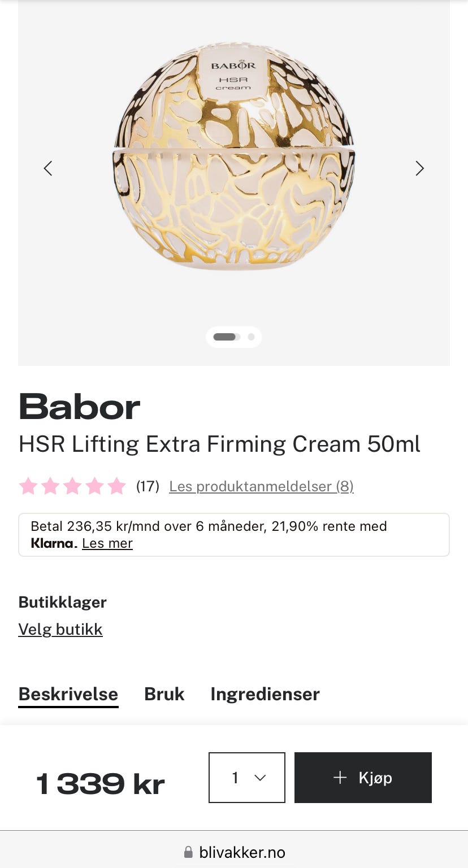Open the Bruk tab
Screen dimensions: 468x868
(x=164, y=693)
